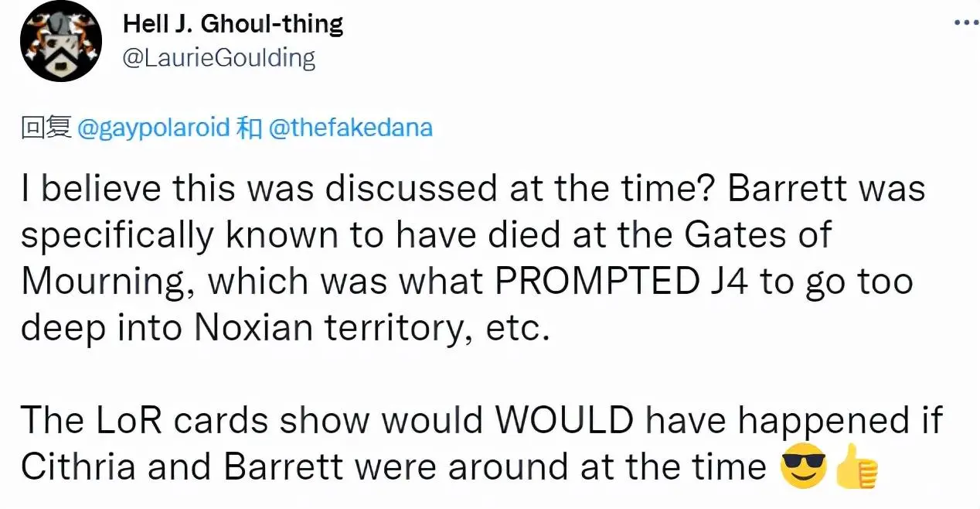Image resolution: width=980 pixels, height=509 pixels.
Task: Visit the @LaurieGoulding handle link
Action: coord(219,57)
